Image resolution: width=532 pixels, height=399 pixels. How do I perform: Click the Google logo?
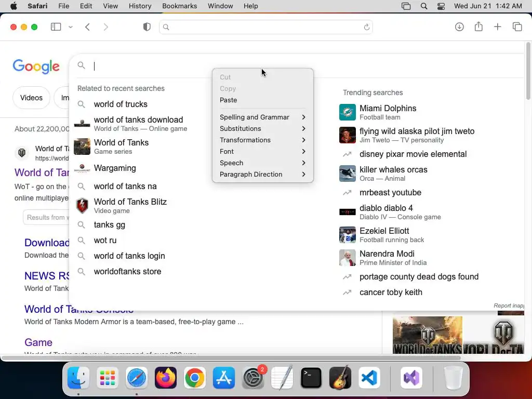click(x=36, y=66)
